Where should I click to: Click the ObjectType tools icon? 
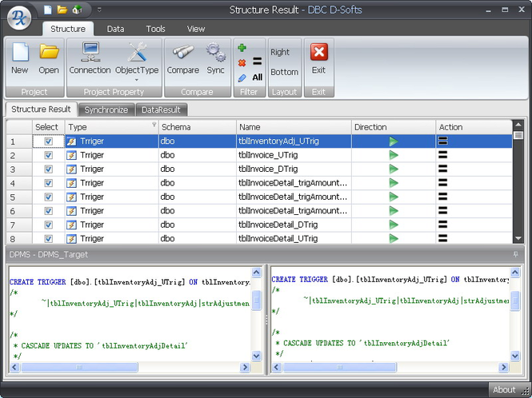point(137,52)
